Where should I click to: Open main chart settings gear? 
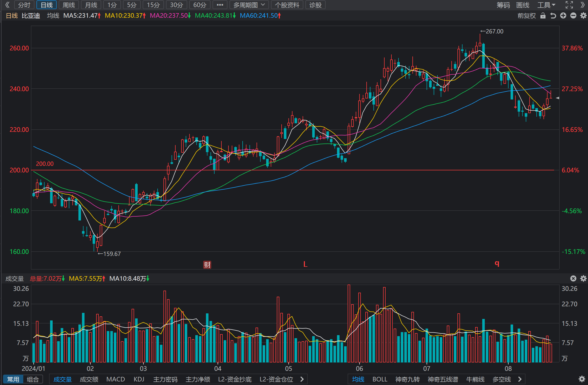pos(583,16)
